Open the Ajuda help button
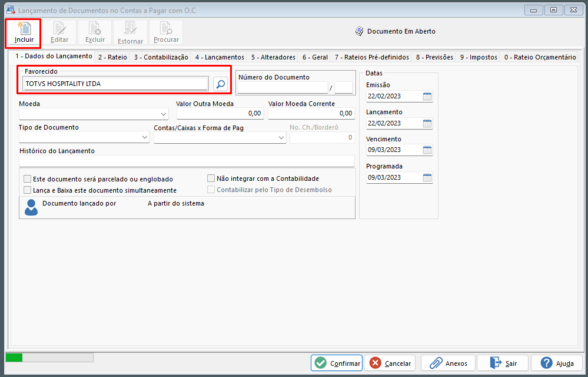 (x=557, y=363)
